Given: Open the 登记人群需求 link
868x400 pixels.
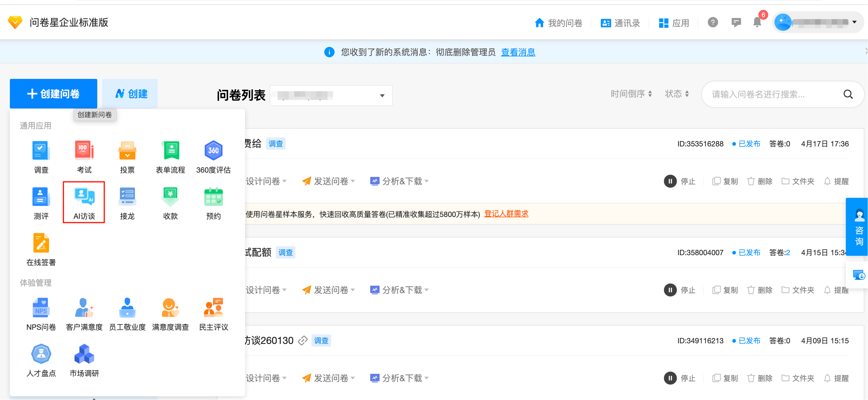Looking at the screenshot, I should [x=506, y=214].
